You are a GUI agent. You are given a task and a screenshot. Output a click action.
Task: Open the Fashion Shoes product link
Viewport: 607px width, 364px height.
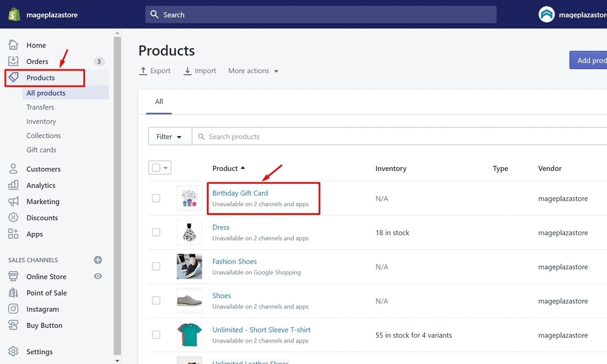tap(234, 261)
